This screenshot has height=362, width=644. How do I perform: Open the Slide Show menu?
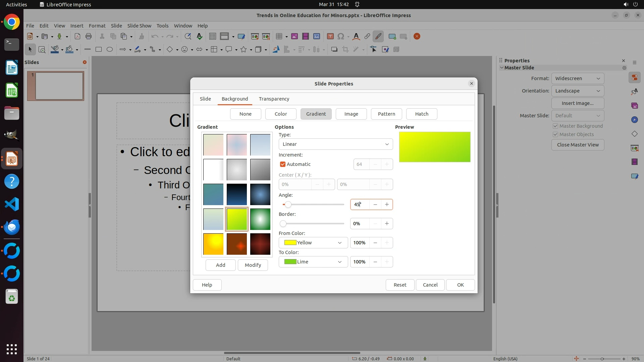pyautogui.click(x=139, y=26)
